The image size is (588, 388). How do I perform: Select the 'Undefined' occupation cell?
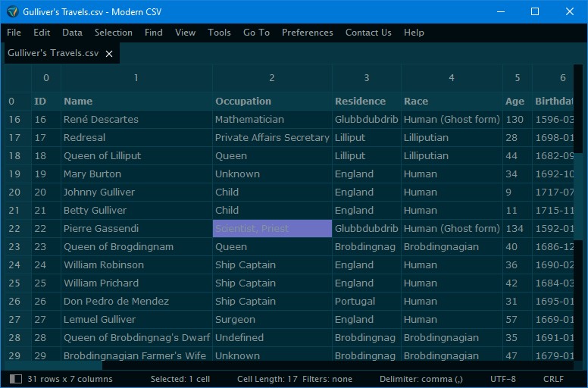click(272, 338)
